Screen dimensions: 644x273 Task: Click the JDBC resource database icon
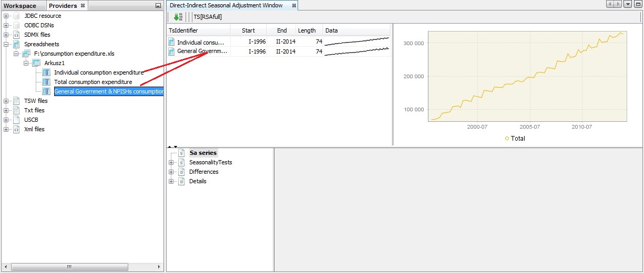coord(16,16)
